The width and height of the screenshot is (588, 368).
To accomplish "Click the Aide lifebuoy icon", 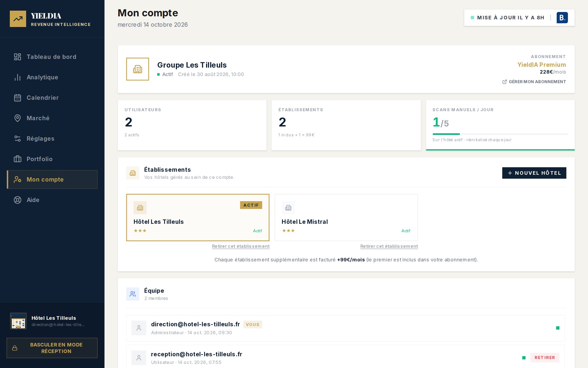I will pos(17,200).
